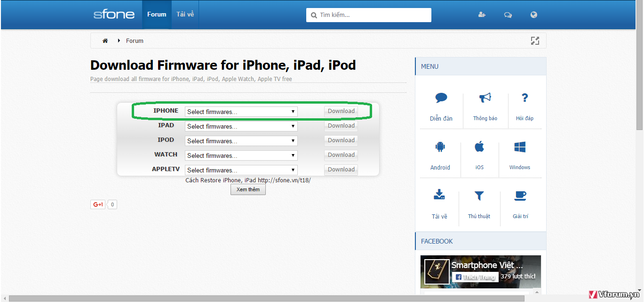The width and height of the screenshot is (644, 302).
Task: Open the iOS apple icon
Action: (479, 147)
